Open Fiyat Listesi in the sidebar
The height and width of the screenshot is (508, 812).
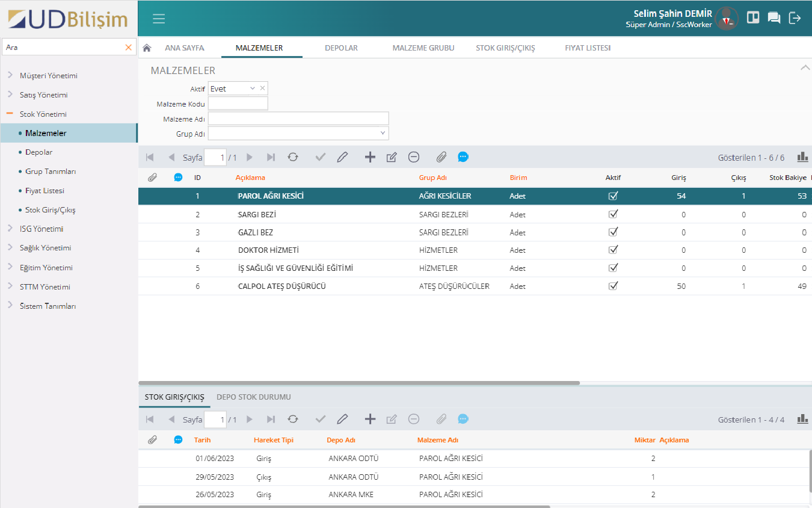(45, 191)
